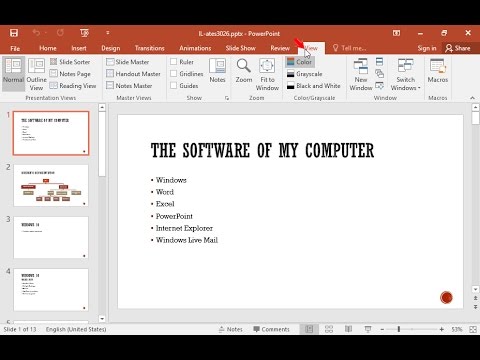The width and height of the screenshot is (480, 360).
Task: Click Fit slide to window status icon
Action: click(473, 329)
